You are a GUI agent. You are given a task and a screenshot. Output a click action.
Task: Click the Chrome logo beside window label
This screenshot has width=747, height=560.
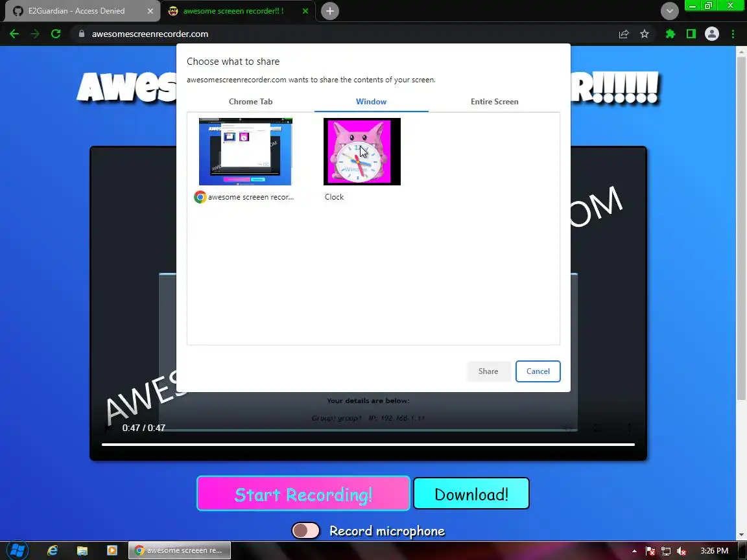(200, 196)
